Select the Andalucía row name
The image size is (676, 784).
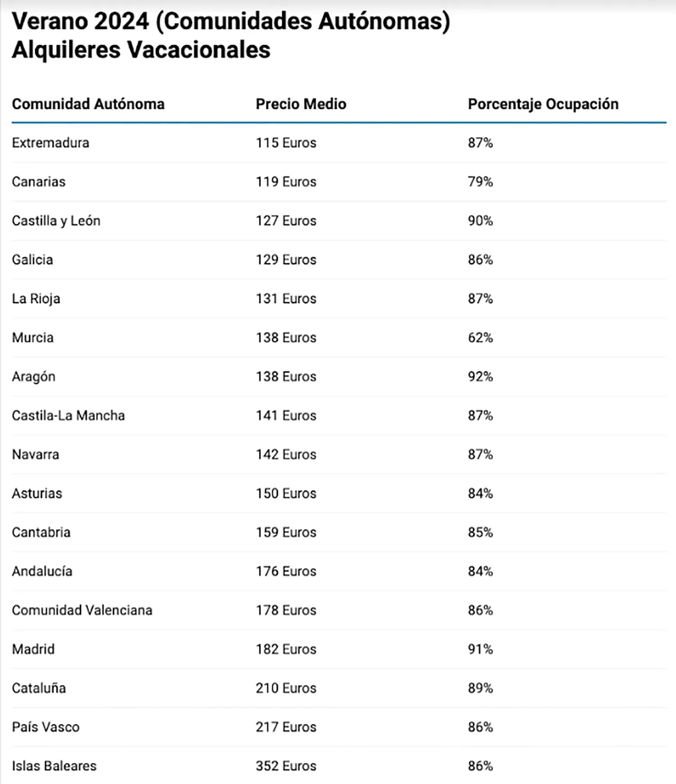42,571
